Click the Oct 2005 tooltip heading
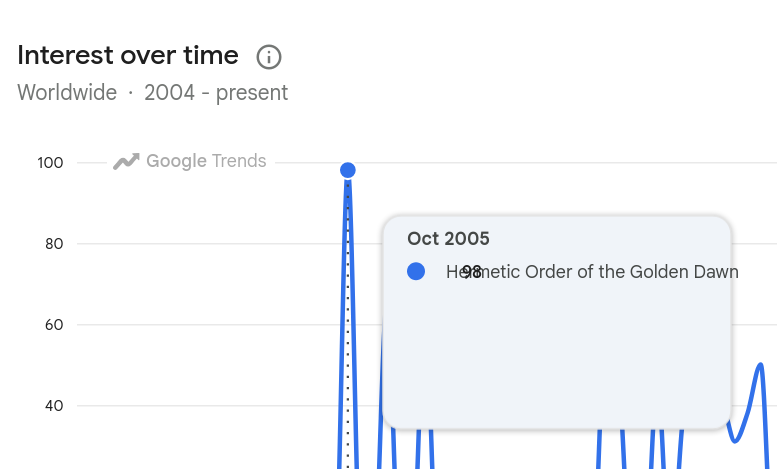This screenshot has width=777, height=469. 448,238
